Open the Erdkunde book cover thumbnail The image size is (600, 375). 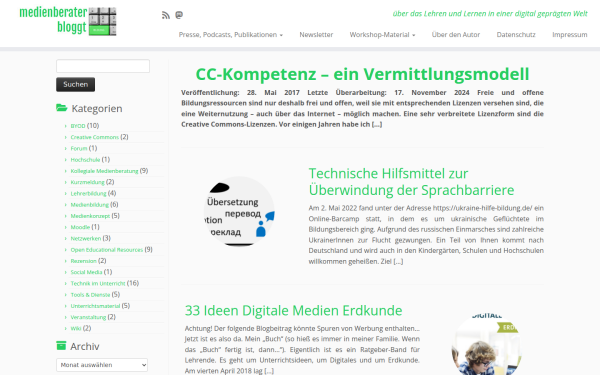pyautogui.click(x=486, y=344)
